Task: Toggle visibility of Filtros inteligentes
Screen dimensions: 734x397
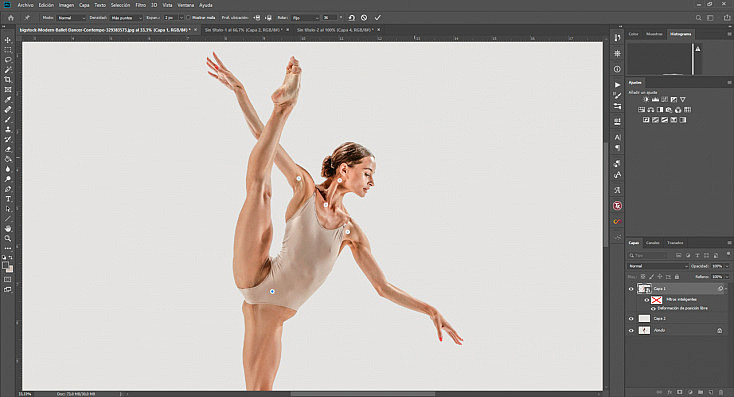Action: point(647,300)
